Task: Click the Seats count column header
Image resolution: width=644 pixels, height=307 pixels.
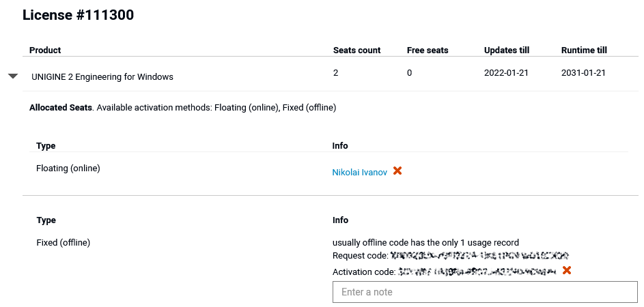Action: 357,50
